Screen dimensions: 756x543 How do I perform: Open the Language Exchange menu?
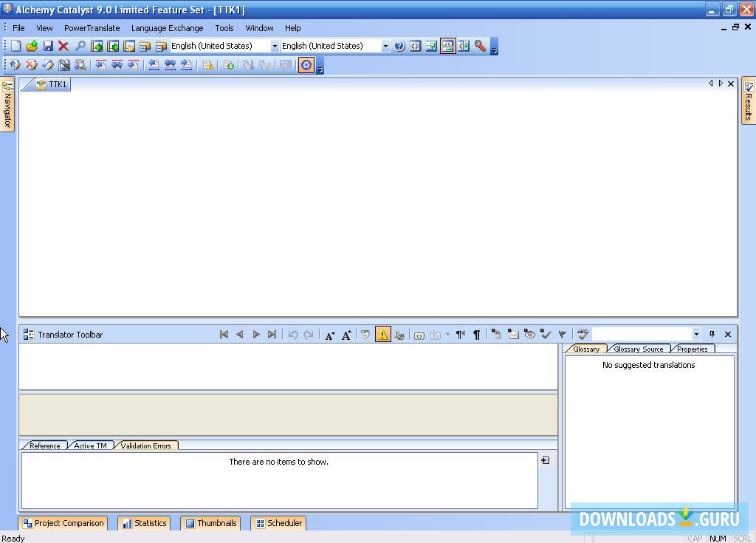tap(168, 28)
